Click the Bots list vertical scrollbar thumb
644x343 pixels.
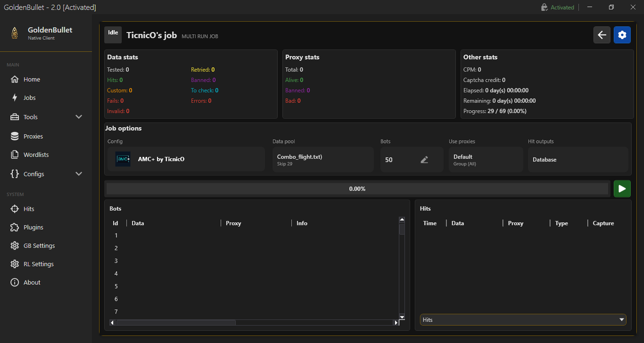tap(402, 229)
